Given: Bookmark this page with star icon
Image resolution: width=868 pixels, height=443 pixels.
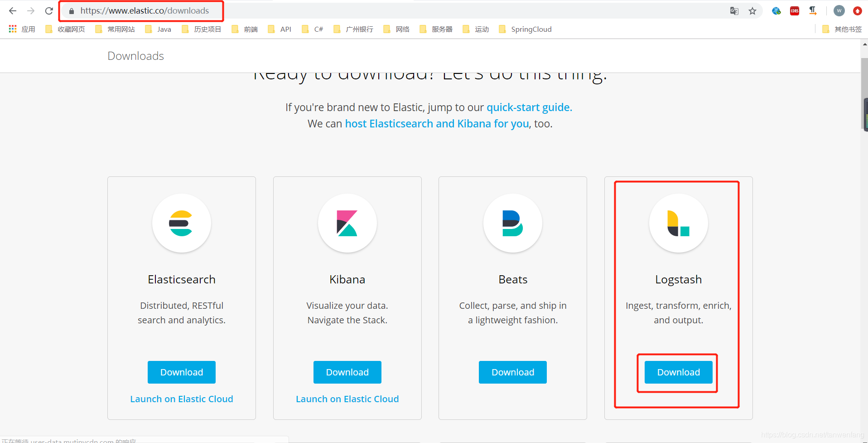Looking at the screenshot, I should pyautogui.click(x=752, y=11).
